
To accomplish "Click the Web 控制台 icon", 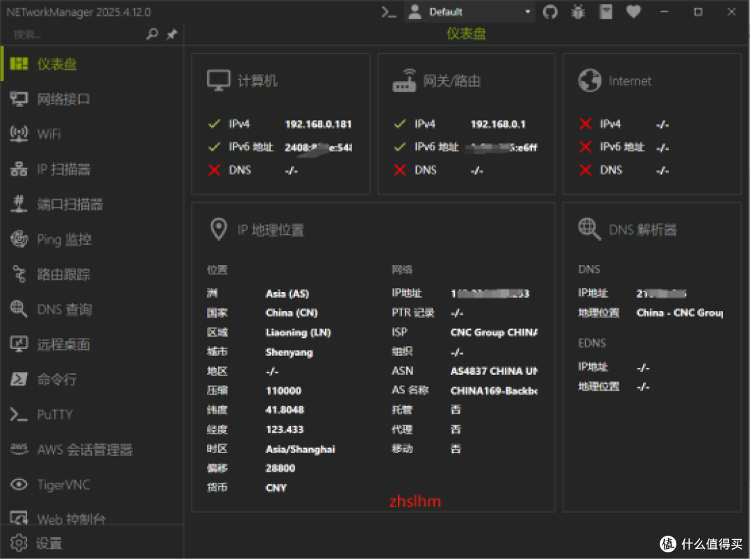I will 19,518.
